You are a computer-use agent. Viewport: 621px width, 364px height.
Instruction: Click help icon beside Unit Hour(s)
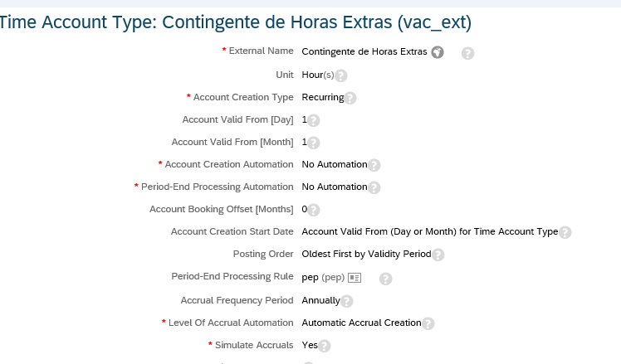coord(341,75)
